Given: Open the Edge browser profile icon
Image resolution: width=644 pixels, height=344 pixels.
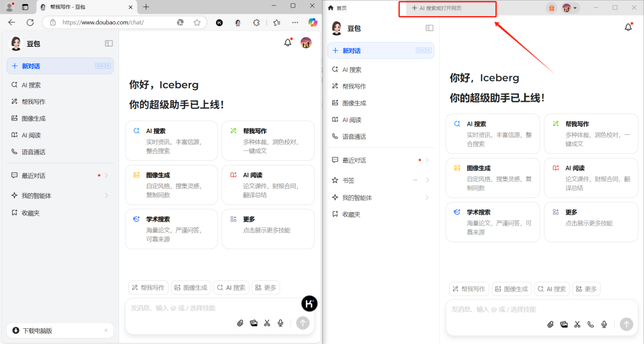Looking at the screenshot, I should pos(9,7).
